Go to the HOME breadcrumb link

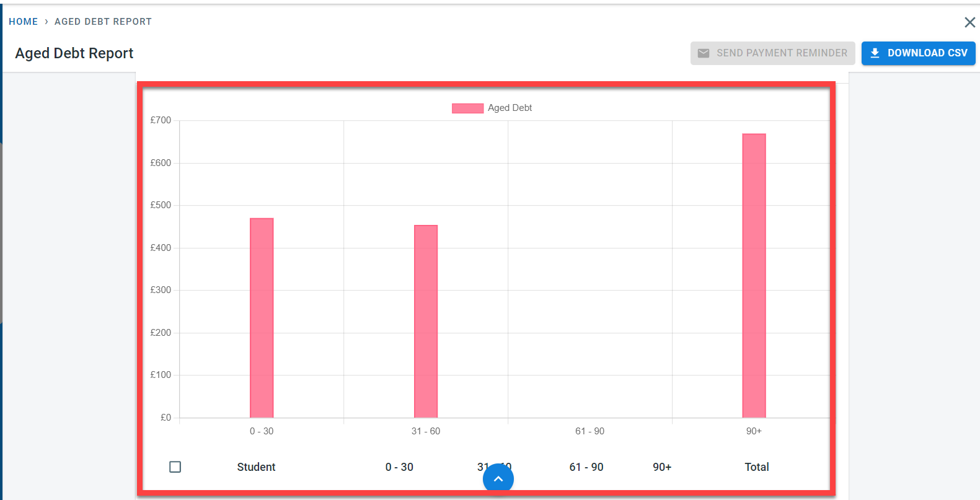click(x=24, y=22)
